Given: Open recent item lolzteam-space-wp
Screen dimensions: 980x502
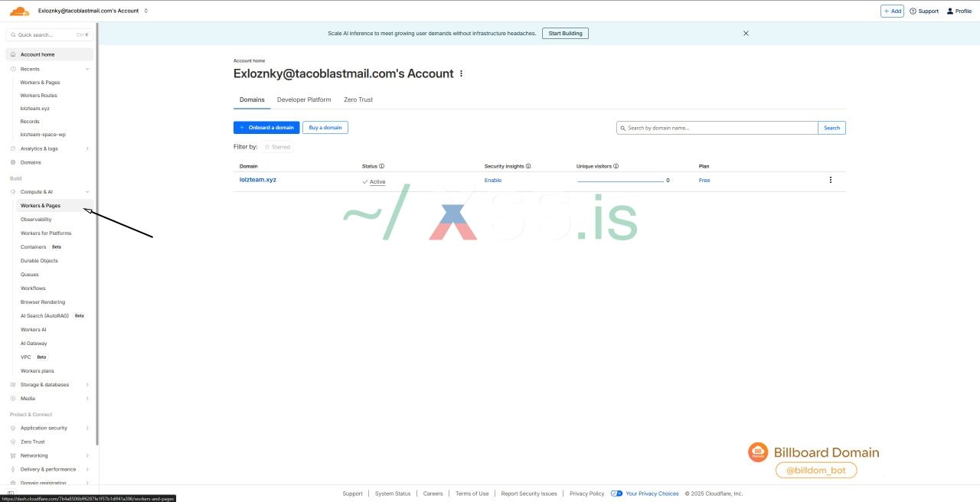Looking at the screenshot, I should coord(43,135).
